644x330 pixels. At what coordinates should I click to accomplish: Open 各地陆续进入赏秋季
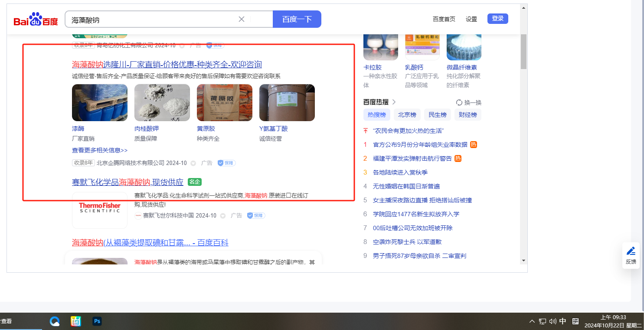coord(399,172)
